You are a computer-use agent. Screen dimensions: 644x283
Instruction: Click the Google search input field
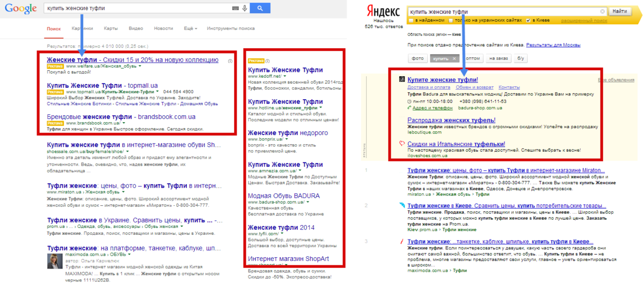[x=138, y=8]
